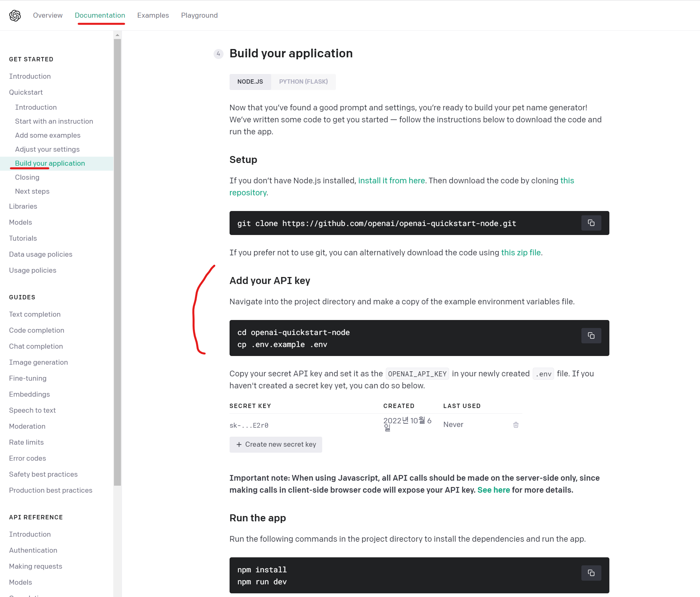This screenshot has height=597, width=700.
Task: Expand the Quickstart sidebar section
Action: click(x=26, y=92)
